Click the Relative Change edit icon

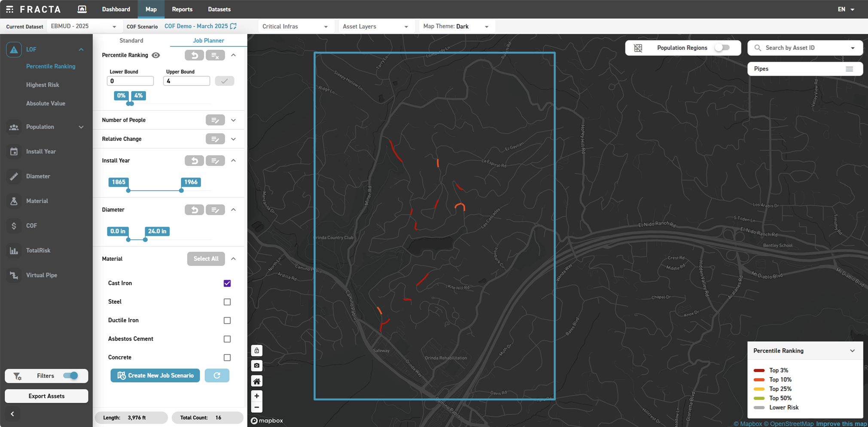tap(215, 139)
